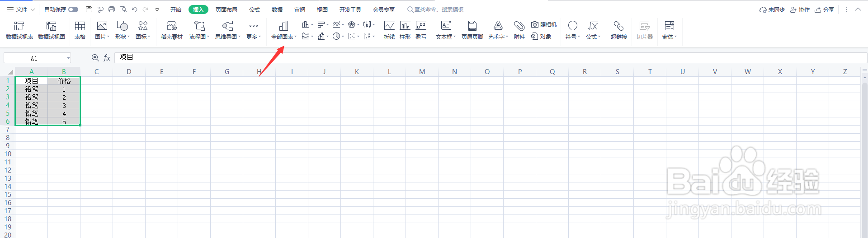The width and height of the screenshot is (868, 238).
Task: Insert 页眉页脚 header and footer
Action: point(472,30)
